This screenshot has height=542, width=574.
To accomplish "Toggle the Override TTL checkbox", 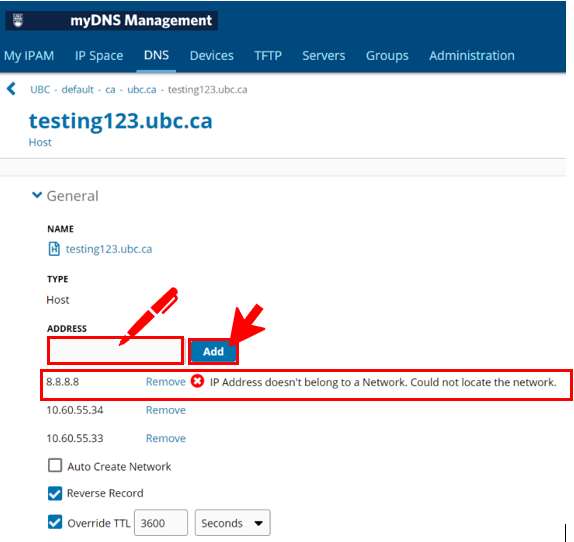I will click(x=55, y=522).
